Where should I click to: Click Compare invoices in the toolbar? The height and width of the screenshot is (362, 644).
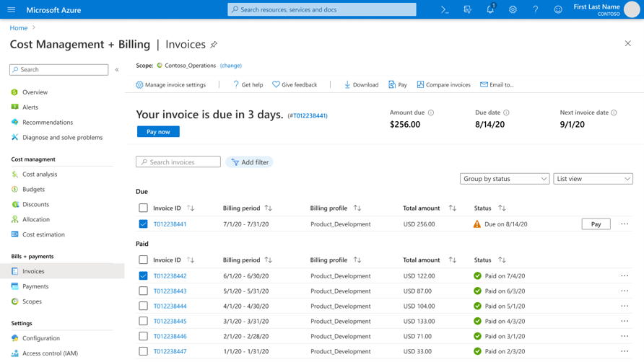click(443, 84)
